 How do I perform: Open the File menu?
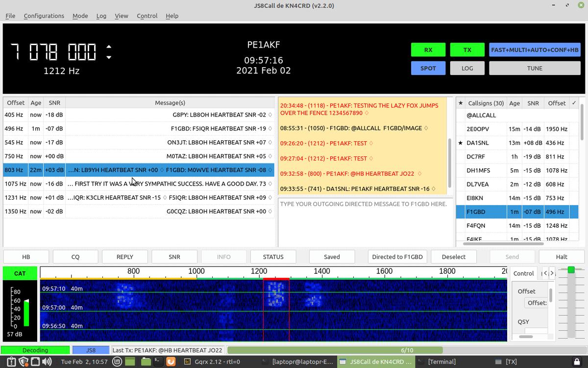(10, 16)
